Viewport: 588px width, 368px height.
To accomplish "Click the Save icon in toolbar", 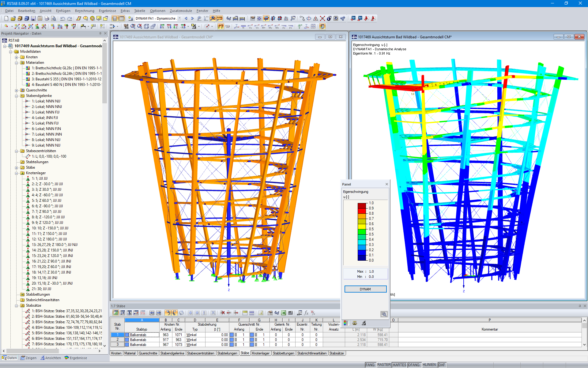I will (x=33, y=18).
